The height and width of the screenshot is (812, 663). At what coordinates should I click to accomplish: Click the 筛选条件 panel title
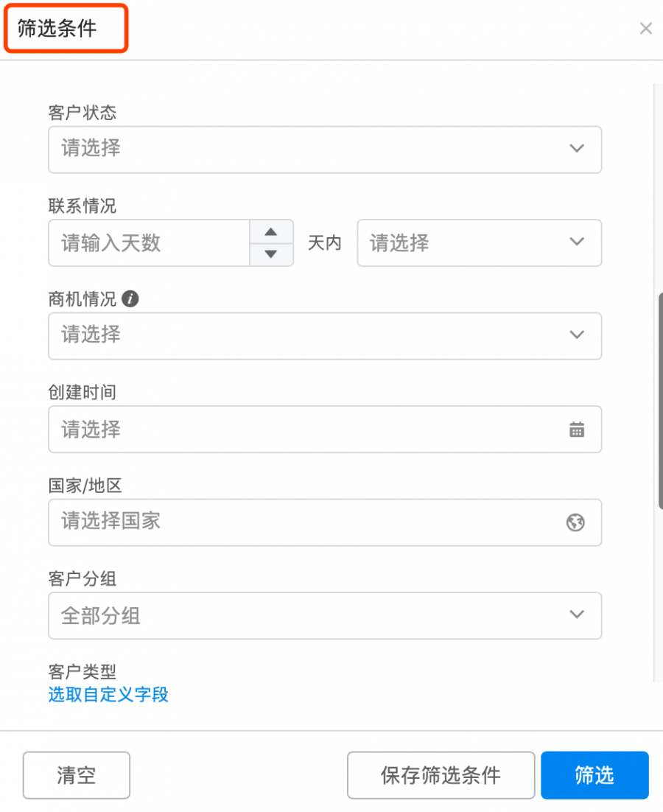pos(57,28)
